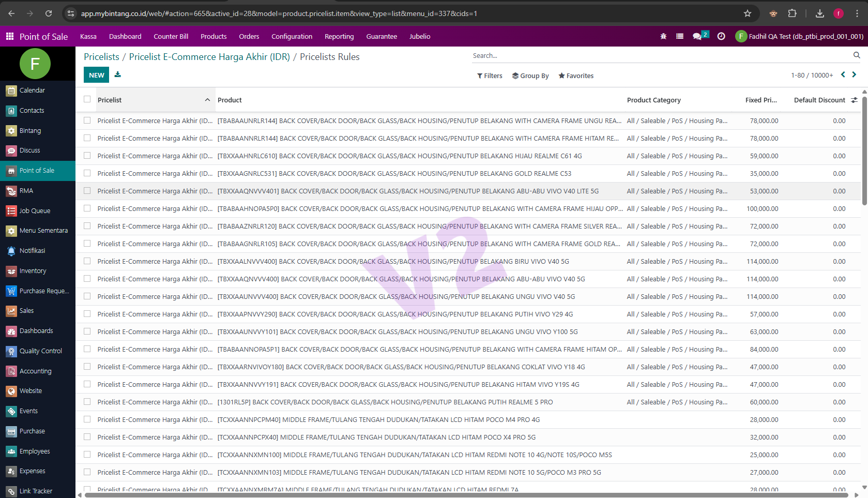868x498 pixels.
Task: Expand the Filters dropdown
Action: click(x=490, y=76)
